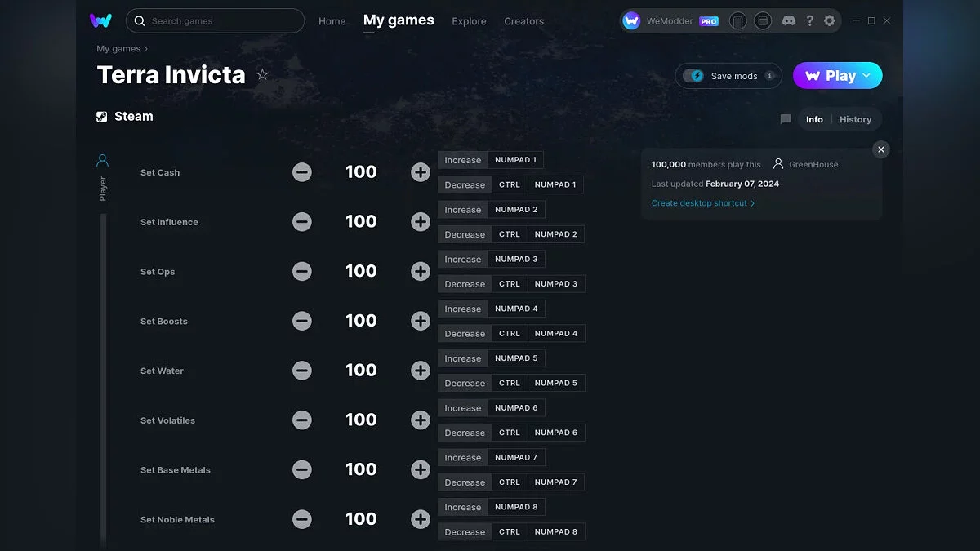This screenshot has width=980, height=551.
Task: Click the minus icon for Set Cash
Action: coord(302,172)
